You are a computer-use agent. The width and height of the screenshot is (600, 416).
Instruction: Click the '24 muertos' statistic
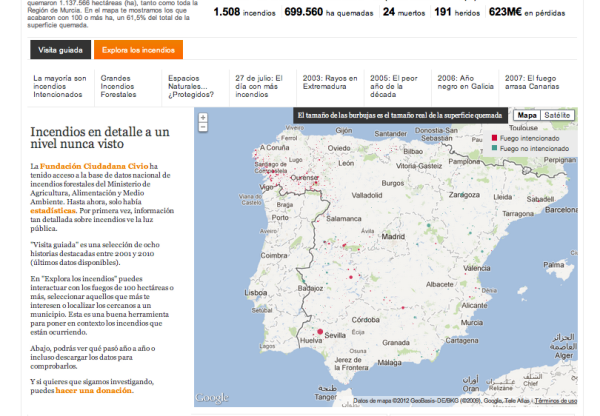pos(404,12)
